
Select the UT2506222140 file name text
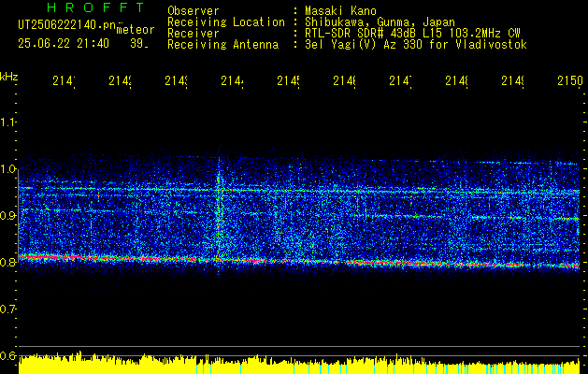[66, 25]
